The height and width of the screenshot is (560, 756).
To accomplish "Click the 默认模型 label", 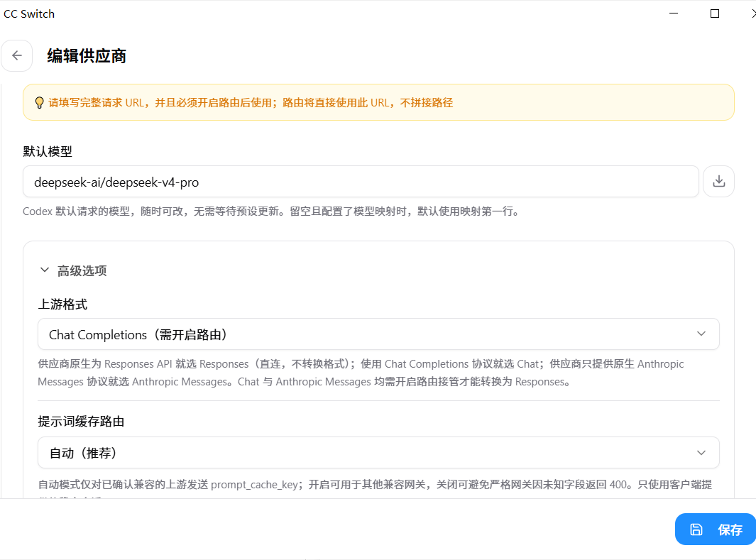I will (48, 151).
